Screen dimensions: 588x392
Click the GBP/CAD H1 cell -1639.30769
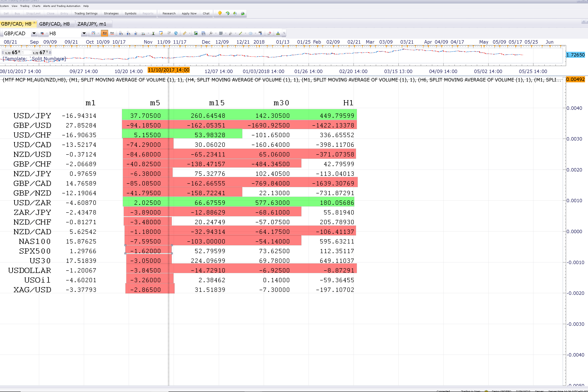333,183
